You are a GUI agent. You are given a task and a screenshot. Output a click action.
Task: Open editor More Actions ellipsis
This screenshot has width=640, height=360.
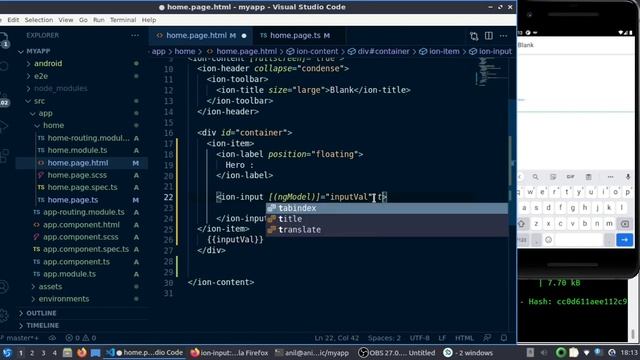[x=503, y=36]
